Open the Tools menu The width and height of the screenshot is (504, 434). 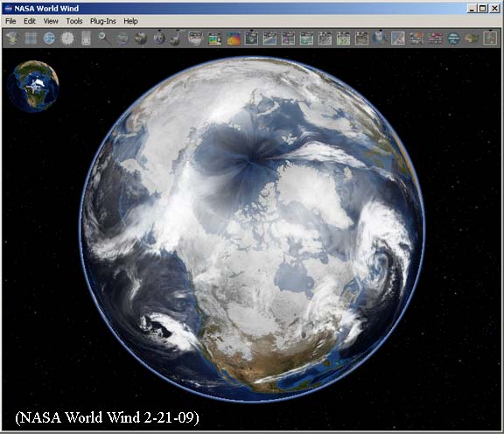tap(74, 21)
